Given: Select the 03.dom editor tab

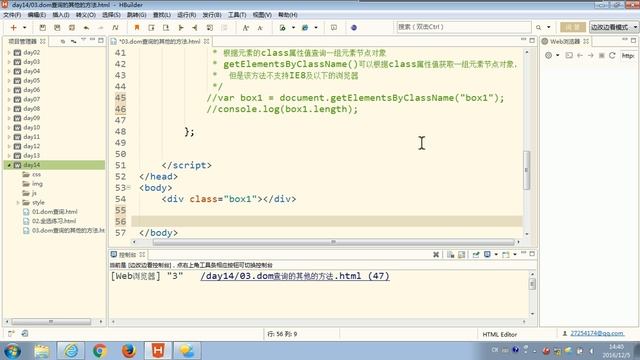Looking at the screenshot, I should (160, 41).
